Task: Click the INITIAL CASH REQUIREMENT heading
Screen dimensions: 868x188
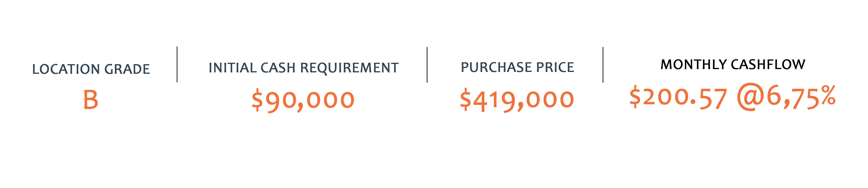Action: pos(303,68)
